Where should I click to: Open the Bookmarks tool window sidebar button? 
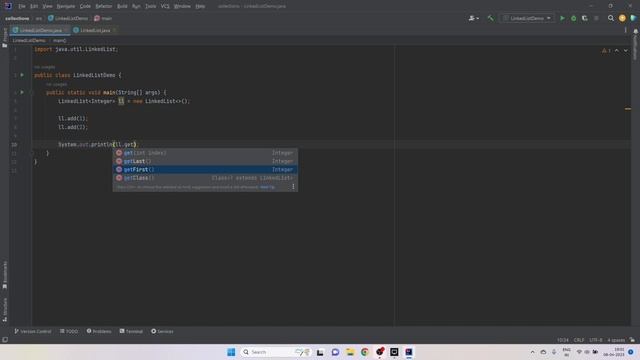pyautogui.click(x=5, y=275)
